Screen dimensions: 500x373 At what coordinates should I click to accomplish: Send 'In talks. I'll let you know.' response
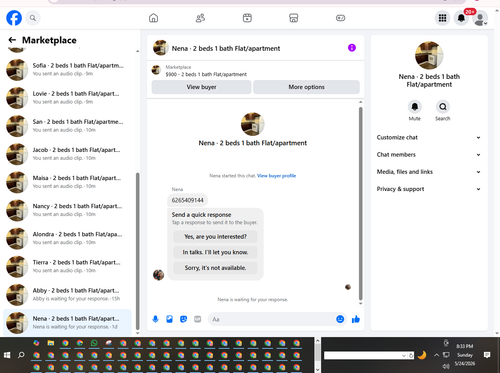(x=215, y=252)
